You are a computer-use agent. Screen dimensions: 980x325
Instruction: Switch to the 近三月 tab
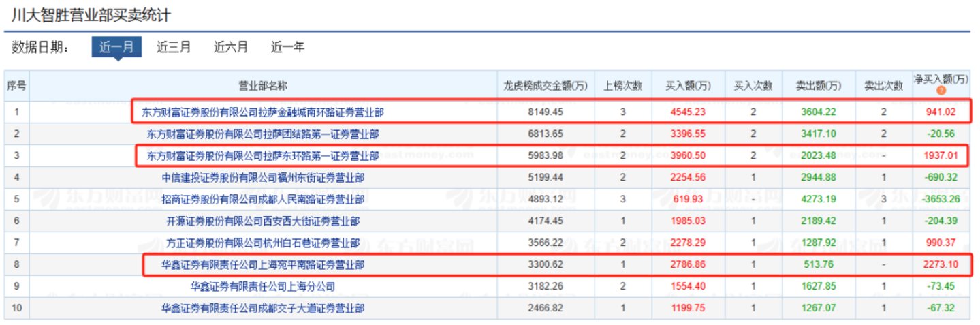[174, 47]
